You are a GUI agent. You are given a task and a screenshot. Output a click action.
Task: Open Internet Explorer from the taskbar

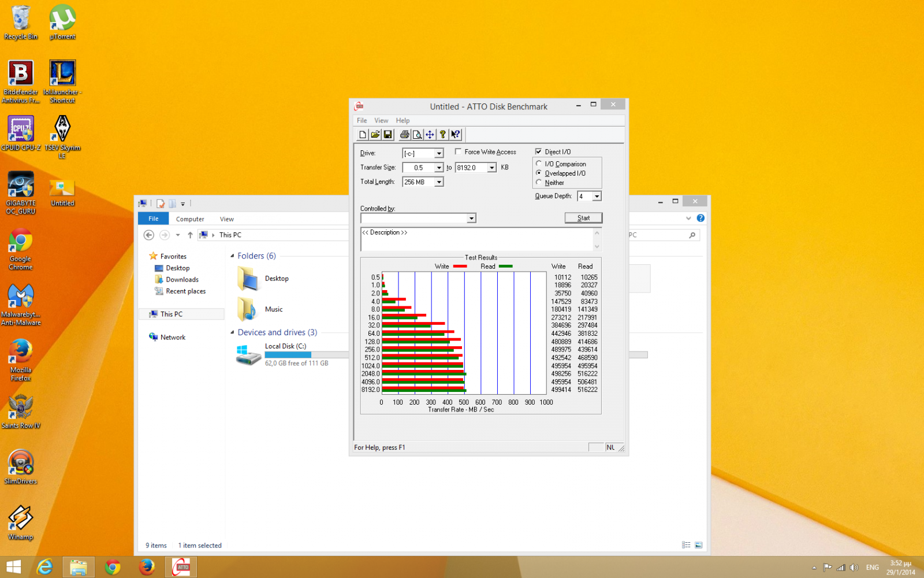44,567
